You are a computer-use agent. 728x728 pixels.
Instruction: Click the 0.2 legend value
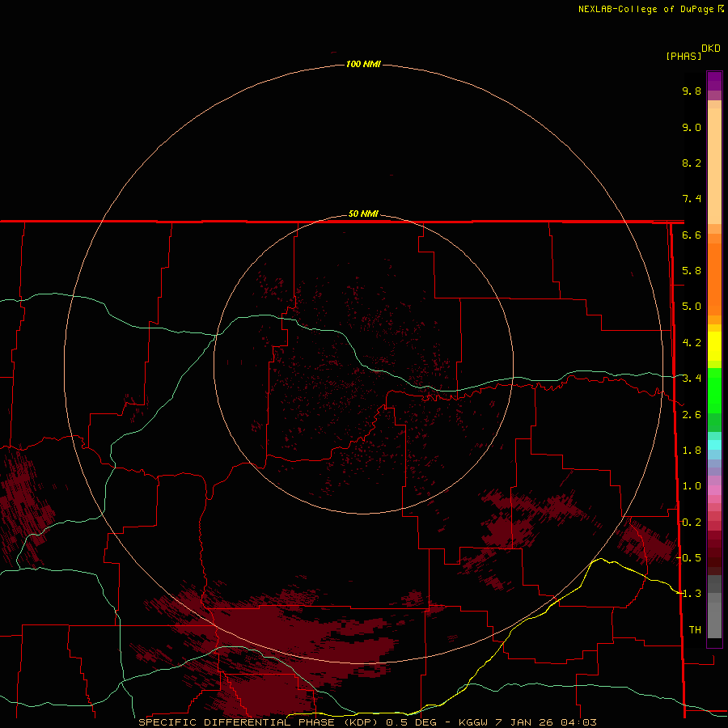click(692, 523)
